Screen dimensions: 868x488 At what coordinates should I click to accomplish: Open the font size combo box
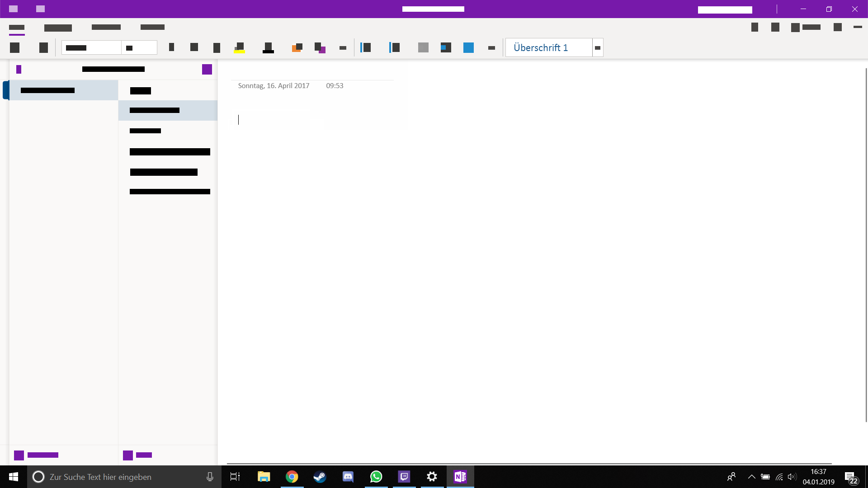(139, 47)
